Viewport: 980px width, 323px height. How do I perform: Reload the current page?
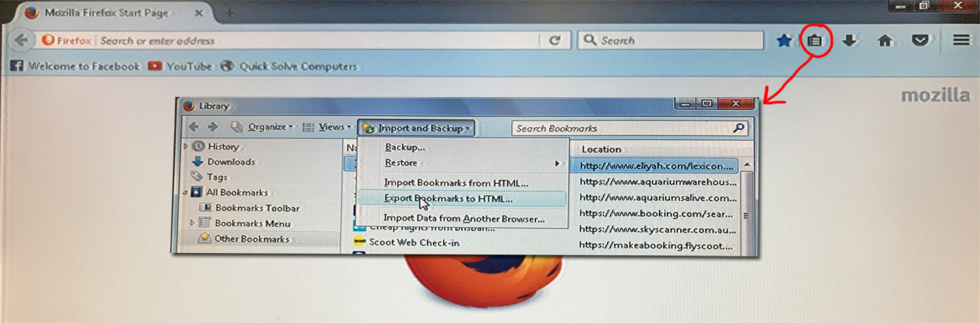[555, 41]
